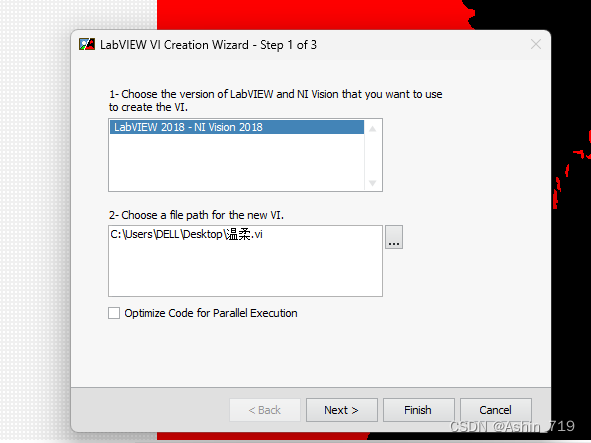The image size is (591, 443).
Task: Go to the next step with Next >
Action: [x=341, y=410]
